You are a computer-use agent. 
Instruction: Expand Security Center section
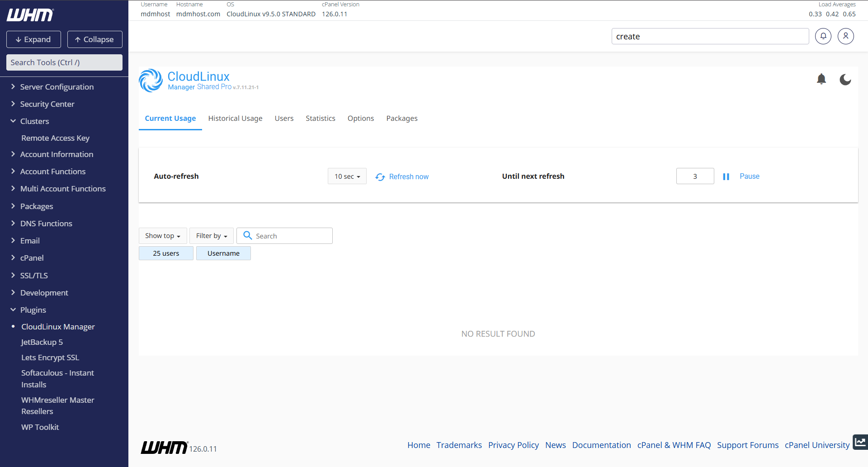coord(47,104)
